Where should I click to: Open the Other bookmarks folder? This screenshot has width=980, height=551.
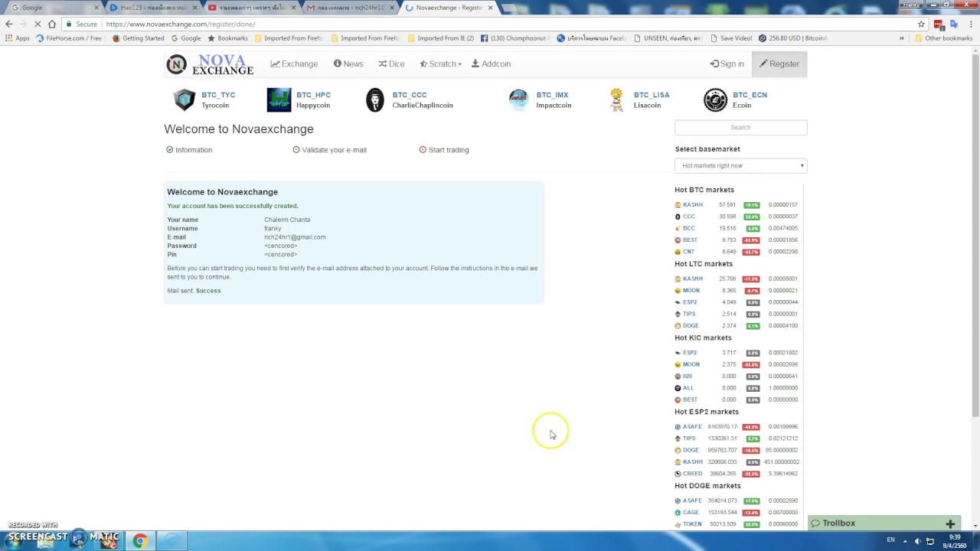(x=943, y=38)
